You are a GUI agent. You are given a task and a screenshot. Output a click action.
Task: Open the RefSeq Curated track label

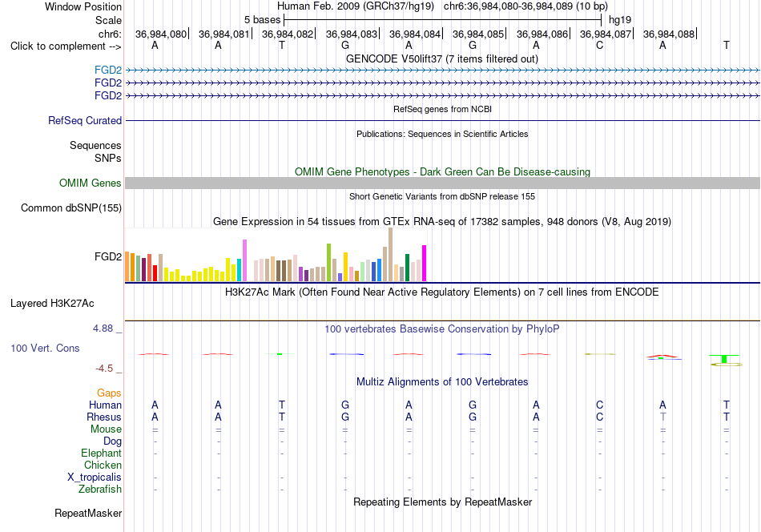[84, 120]
